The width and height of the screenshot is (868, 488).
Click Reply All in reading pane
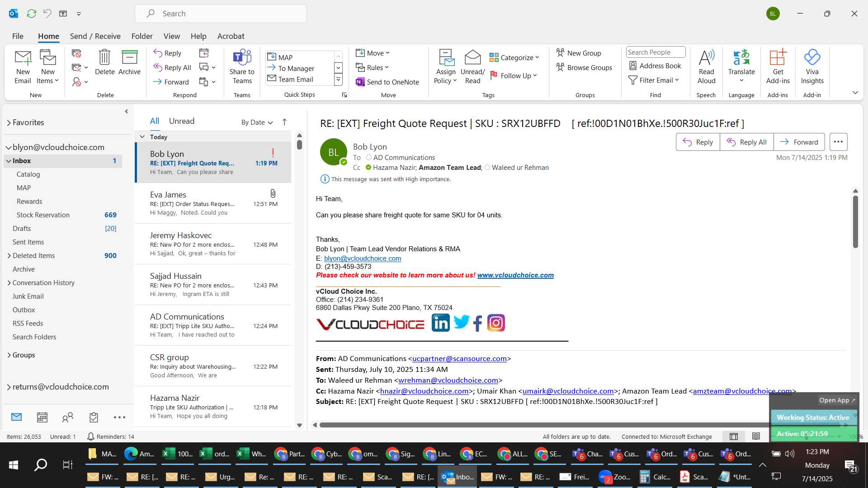click(746, 142)
